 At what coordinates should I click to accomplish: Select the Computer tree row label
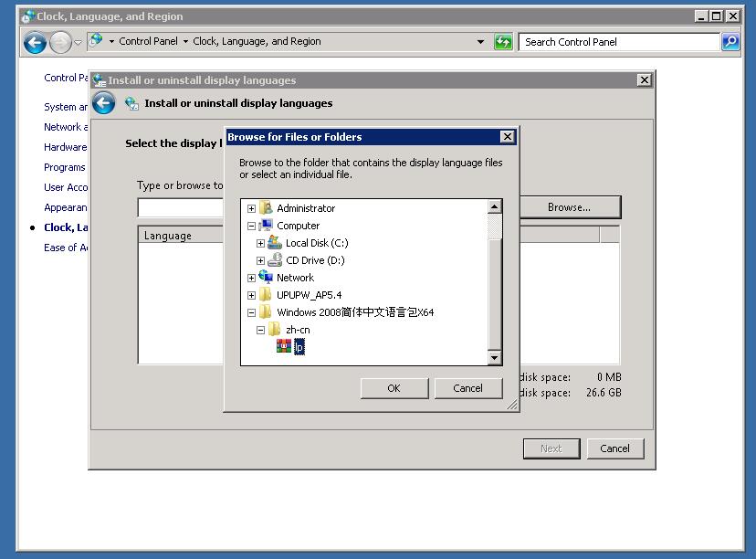[x=298, y=226]
